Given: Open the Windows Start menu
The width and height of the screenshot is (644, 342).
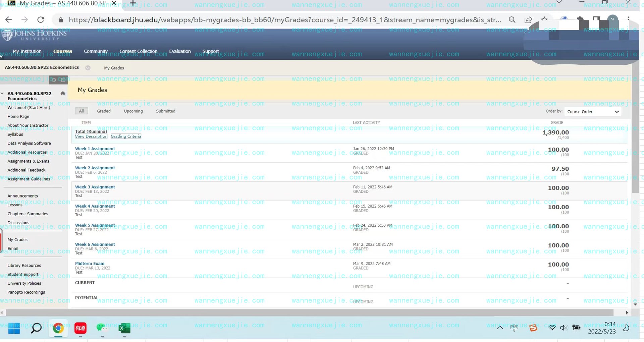Looking at the screenshot, I should [14, 328].
